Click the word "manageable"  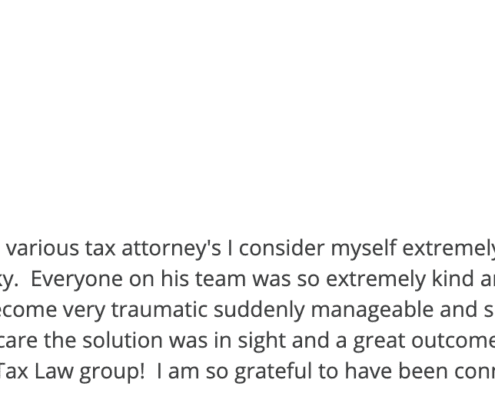pyautogui.click(x=372, y=310)
